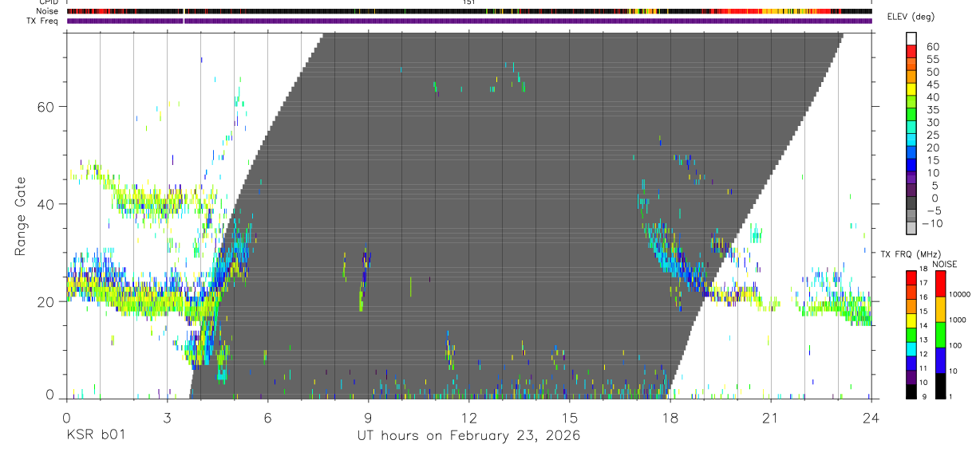The width and height of the screenshot is (980, 452).
Task: Click the '1000' value on NOISE scale
Action: 958,320
